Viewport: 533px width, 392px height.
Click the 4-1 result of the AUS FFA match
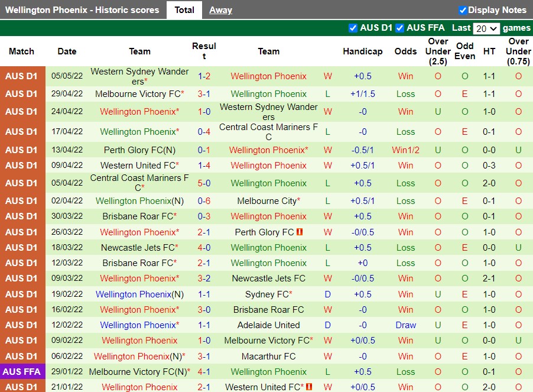(204, 371)
